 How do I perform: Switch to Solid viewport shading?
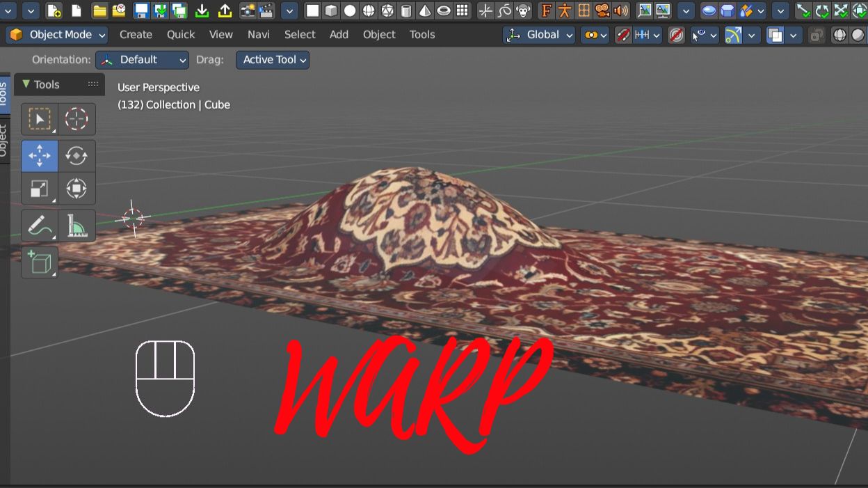pos(858,35)
